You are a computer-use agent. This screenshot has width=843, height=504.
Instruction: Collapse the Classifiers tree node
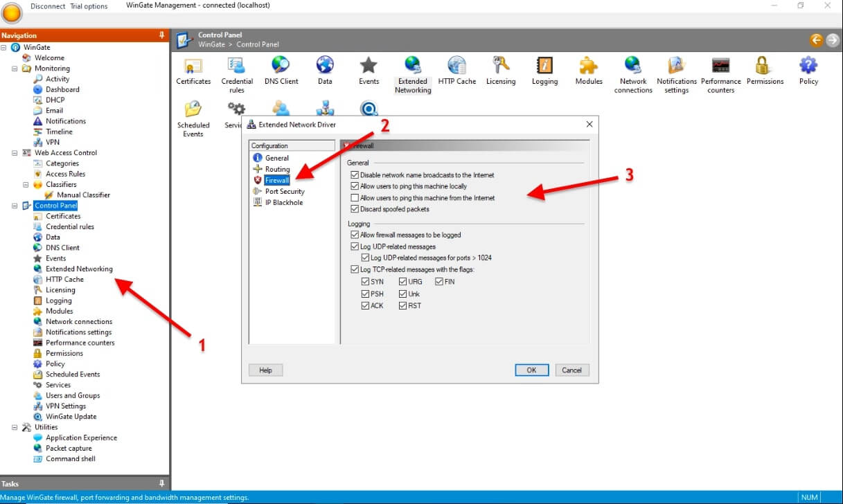(26, 184)
